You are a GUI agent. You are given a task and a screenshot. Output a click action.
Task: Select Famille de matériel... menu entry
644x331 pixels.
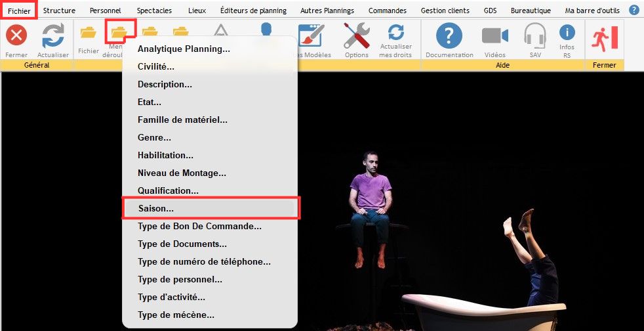tap(182, 120)
